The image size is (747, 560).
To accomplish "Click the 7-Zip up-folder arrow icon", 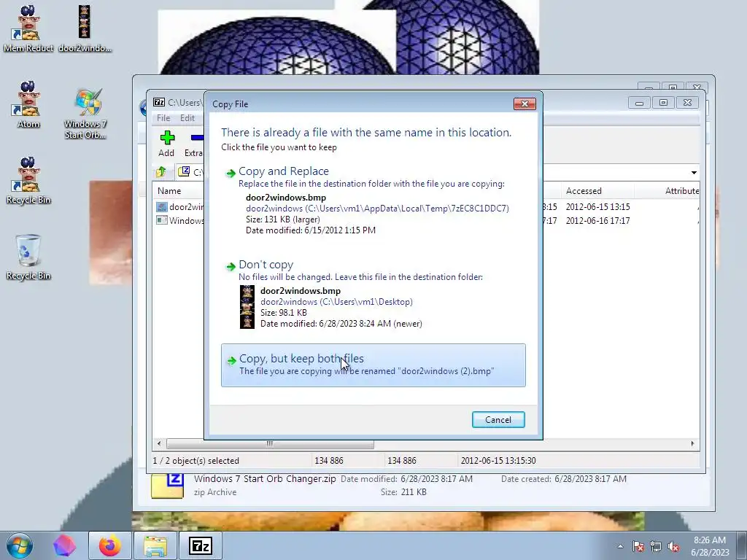I will pos(161,172).
